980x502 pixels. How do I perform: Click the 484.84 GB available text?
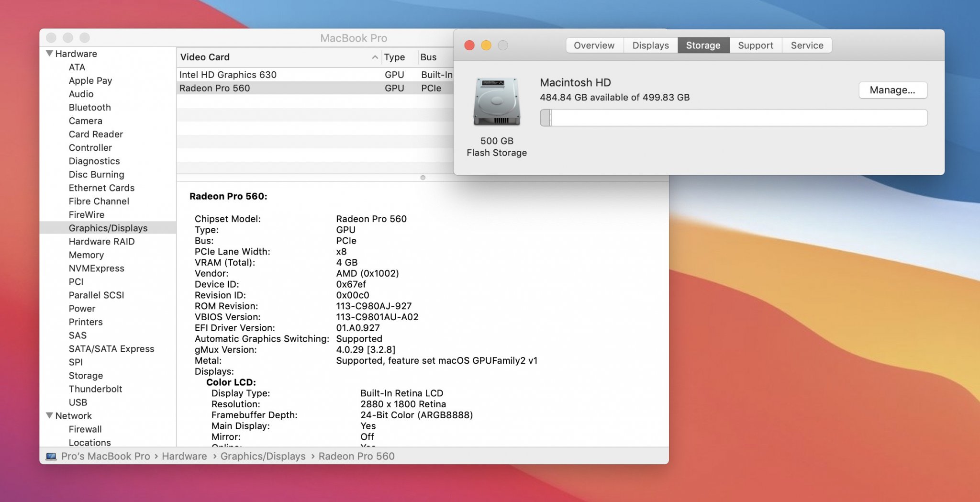pos(615,97)
